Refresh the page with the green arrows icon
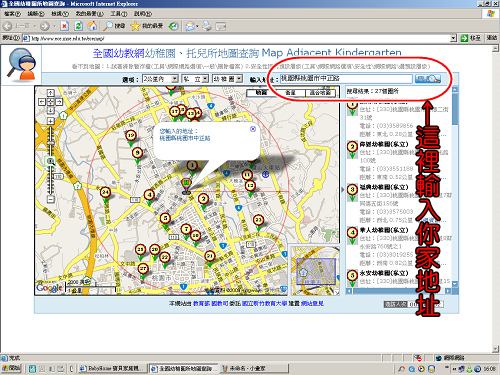This screenshot has height=375, width=500. click(78, 26)
